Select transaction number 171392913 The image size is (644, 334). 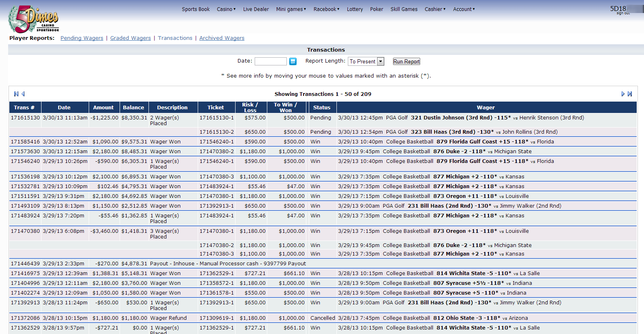[25, 303]
